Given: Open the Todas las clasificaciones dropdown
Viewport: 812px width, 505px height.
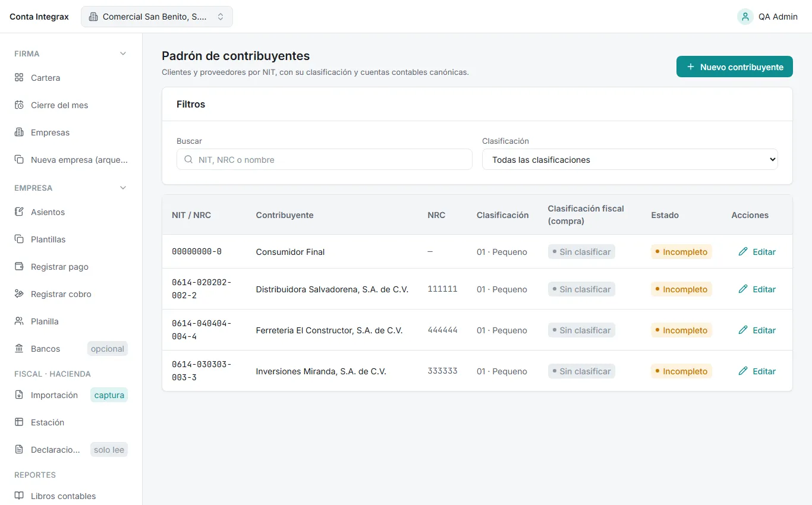Looking at the screenshot, I should click(630, 160).
